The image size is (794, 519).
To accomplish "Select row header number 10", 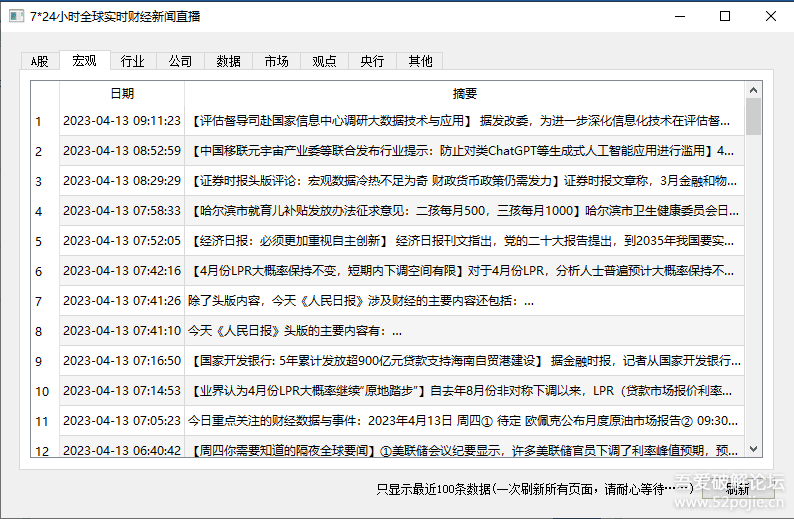I will coord(45,391).
